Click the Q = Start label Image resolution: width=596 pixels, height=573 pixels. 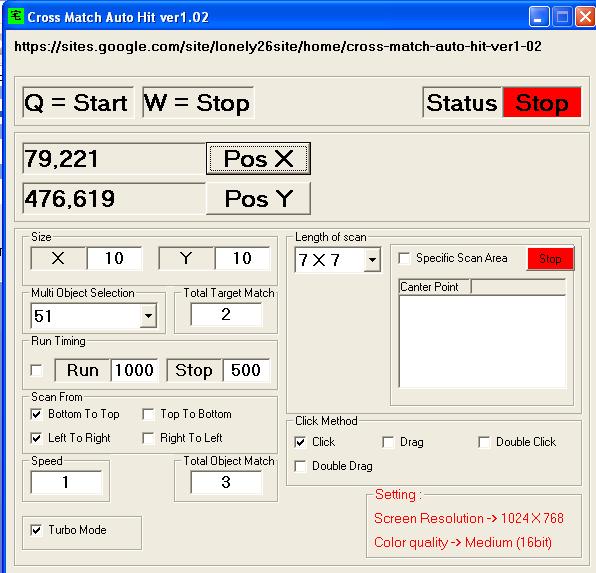click(78, 103)
